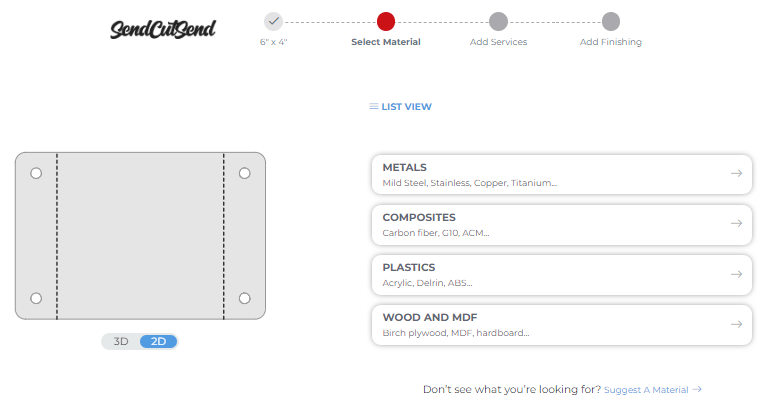
Task: Click the arrow on Wood and MDF card
Action: click(x=736, y=324)
